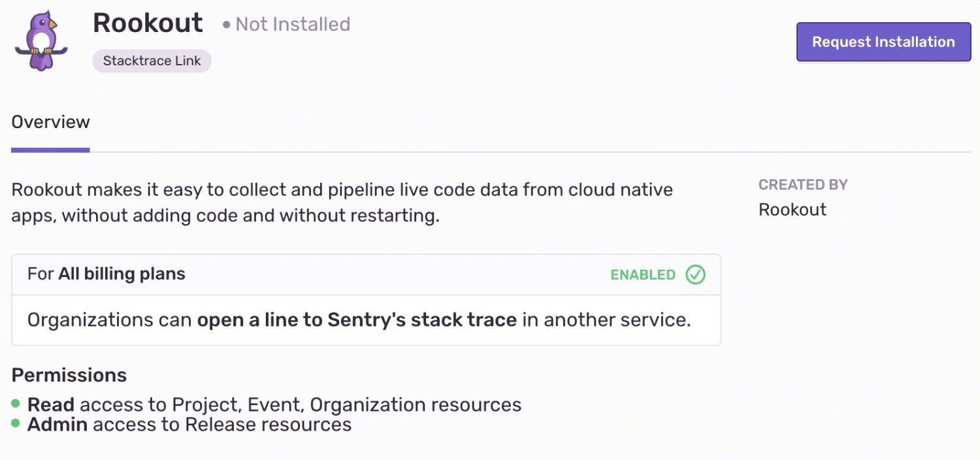Click the Rookout creator link under CREATED BY
Viewport: 980px width, 460px height.
pos(792,209)
